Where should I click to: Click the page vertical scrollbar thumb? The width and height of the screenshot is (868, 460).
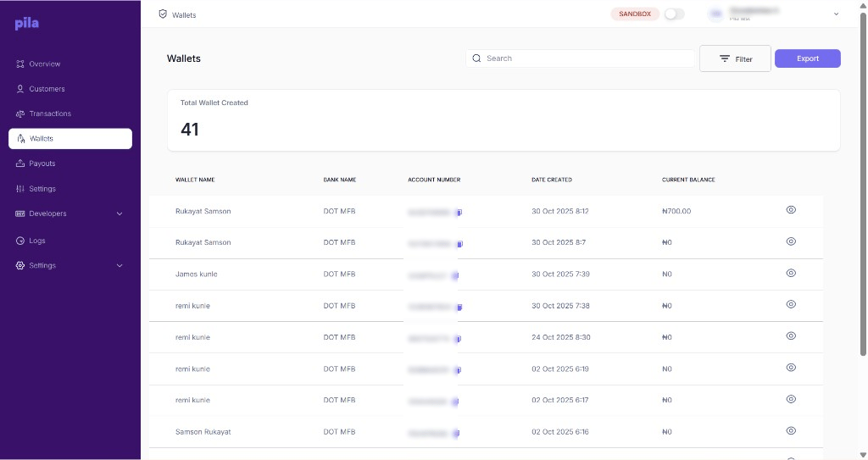pos(863,183)
